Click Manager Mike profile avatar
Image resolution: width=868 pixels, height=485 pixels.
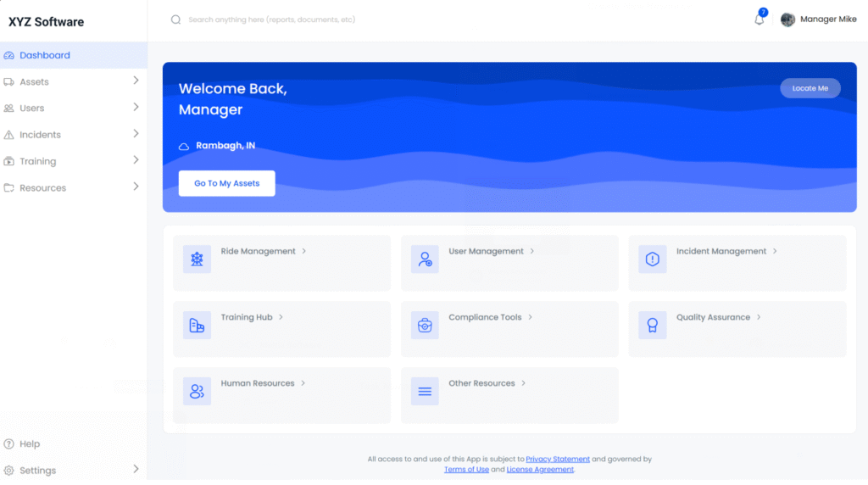(x=787, y=20)
